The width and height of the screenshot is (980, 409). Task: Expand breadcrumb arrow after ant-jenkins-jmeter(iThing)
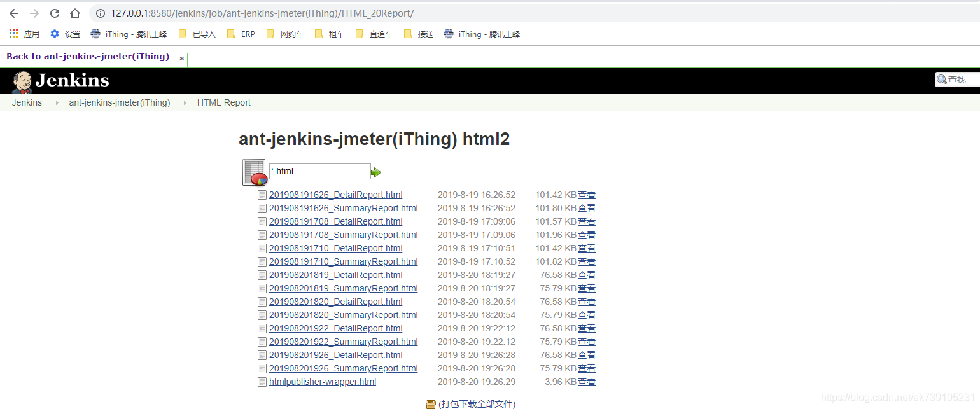coord(185,102)
